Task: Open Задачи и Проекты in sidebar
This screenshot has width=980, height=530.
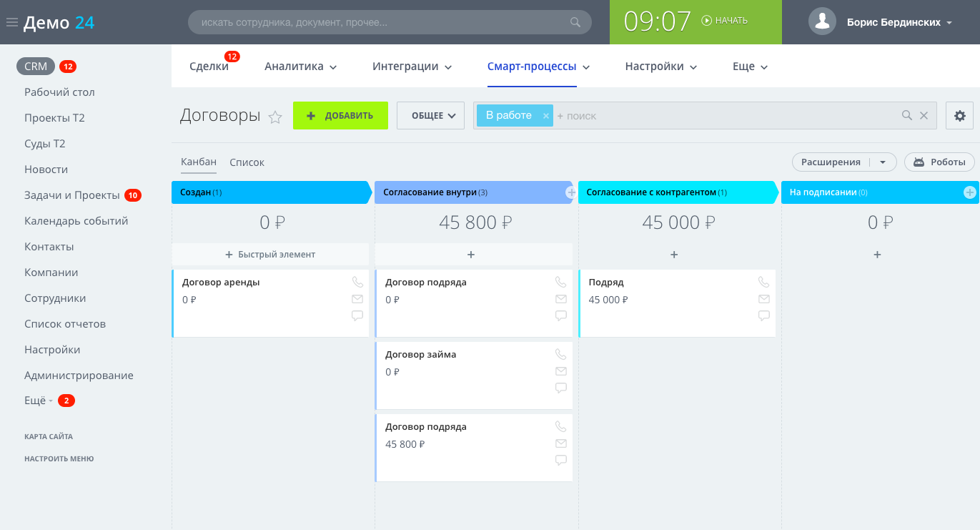Action: [72, 195]
